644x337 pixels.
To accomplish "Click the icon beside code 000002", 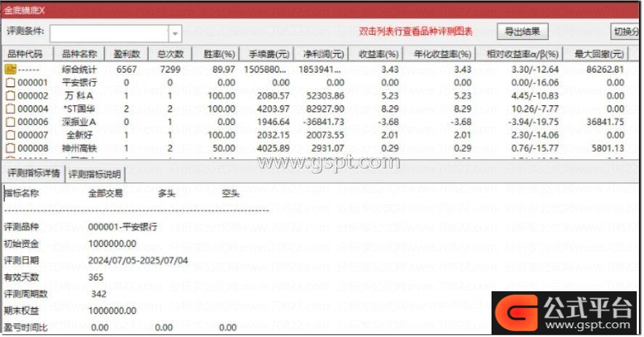I will click(11, 96).
